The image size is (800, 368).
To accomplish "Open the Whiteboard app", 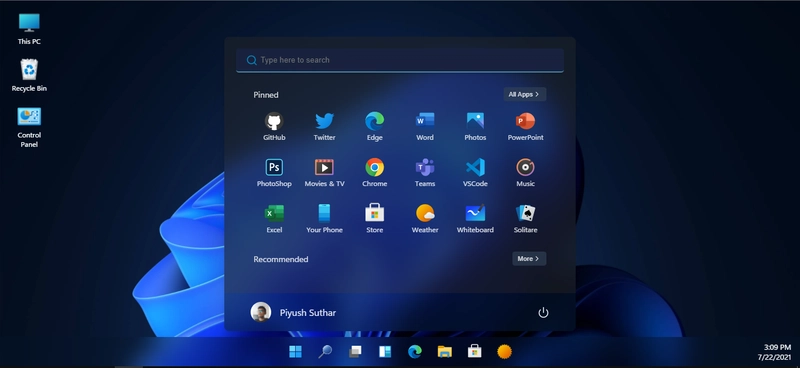I will pos(475,219).
